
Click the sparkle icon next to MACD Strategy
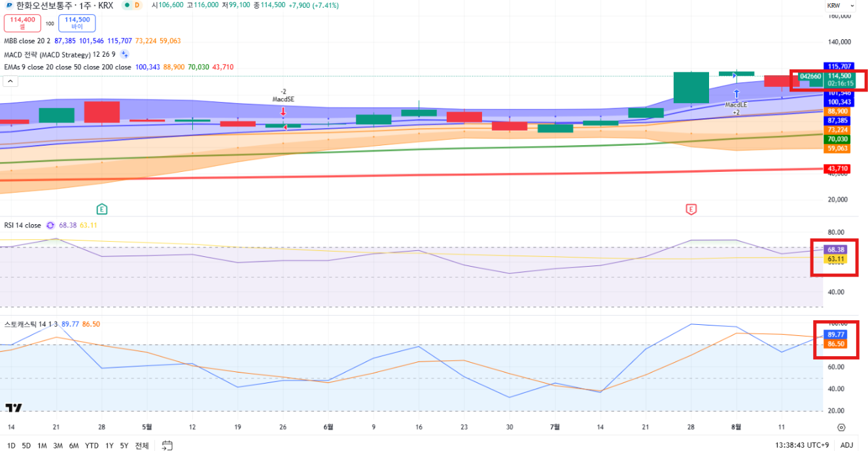124,54
